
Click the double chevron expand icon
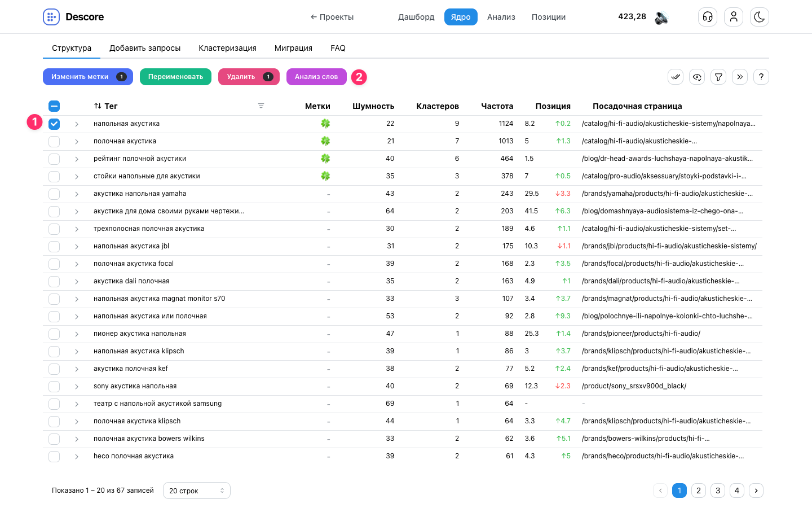point(740,77)
